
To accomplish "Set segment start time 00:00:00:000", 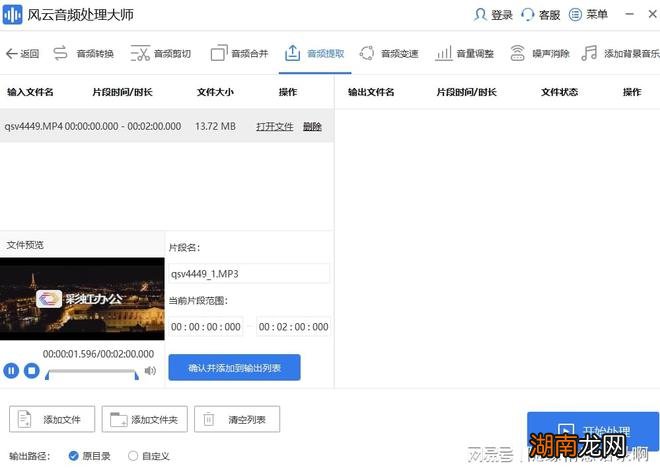I will (206, 327).
